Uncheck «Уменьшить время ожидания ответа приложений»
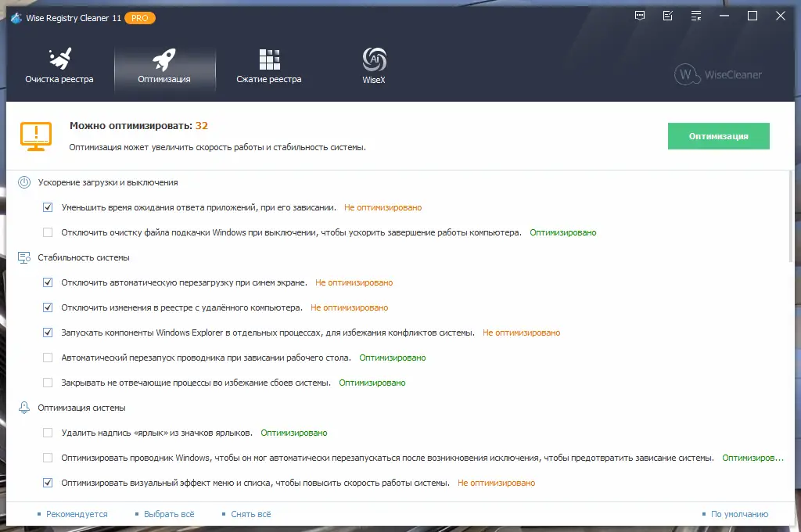Viewport: 801px width, 532px height. pyautogui.click(x=48, y=207)
